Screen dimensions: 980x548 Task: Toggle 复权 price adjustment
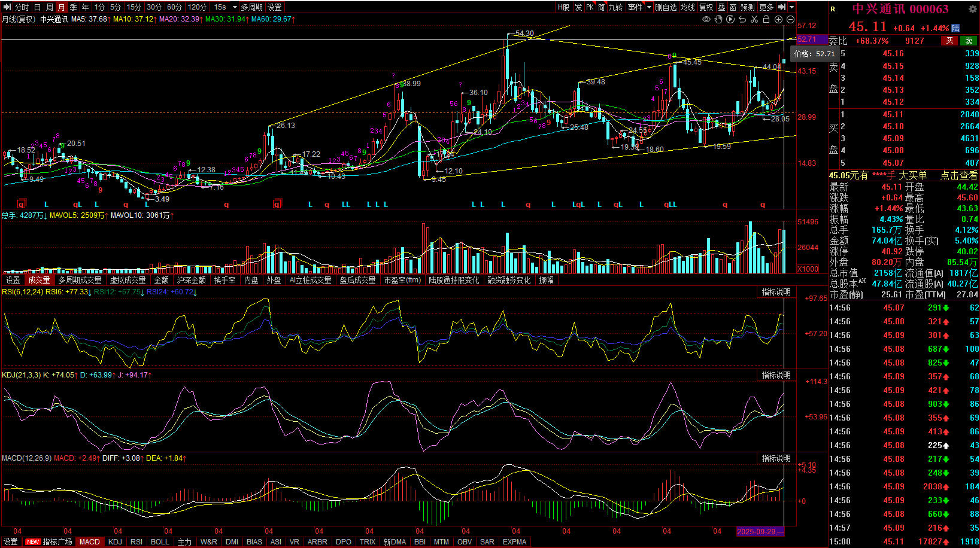click(x=706, y=7)
